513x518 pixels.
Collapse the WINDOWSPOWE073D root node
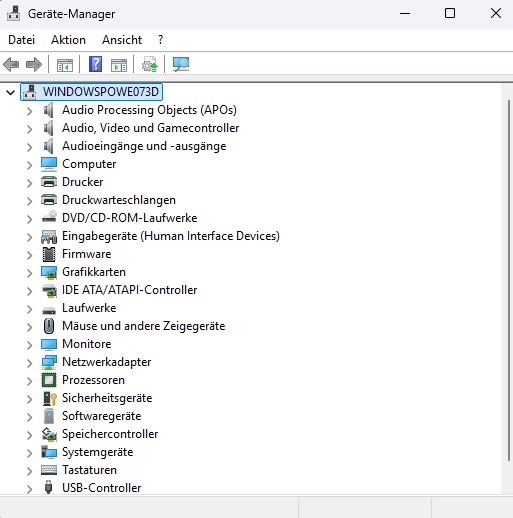[x=11, y=92]
